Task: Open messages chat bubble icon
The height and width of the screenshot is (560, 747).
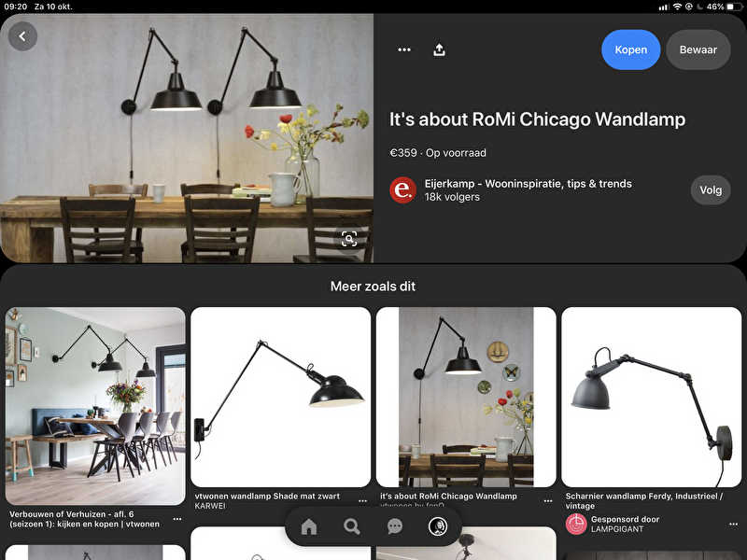Action: click(x=395, y=527)
